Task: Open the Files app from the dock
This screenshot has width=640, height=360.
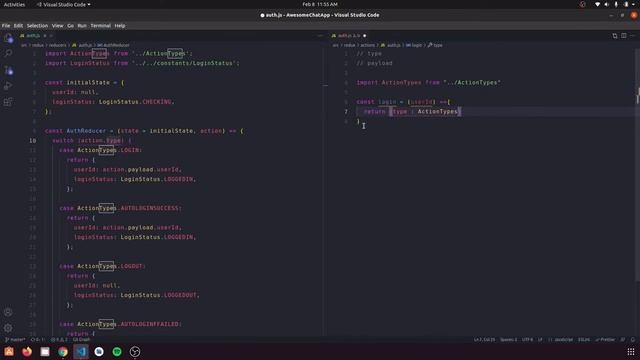Action: point(45,351)
